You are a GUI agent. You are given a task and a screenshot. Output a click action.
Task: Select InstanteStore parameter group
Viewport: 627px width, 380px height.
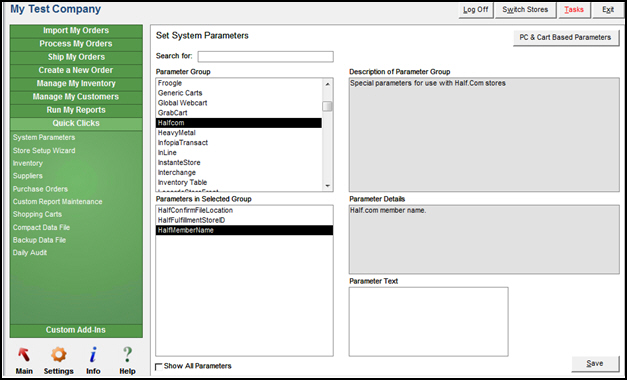click(239, 163)
